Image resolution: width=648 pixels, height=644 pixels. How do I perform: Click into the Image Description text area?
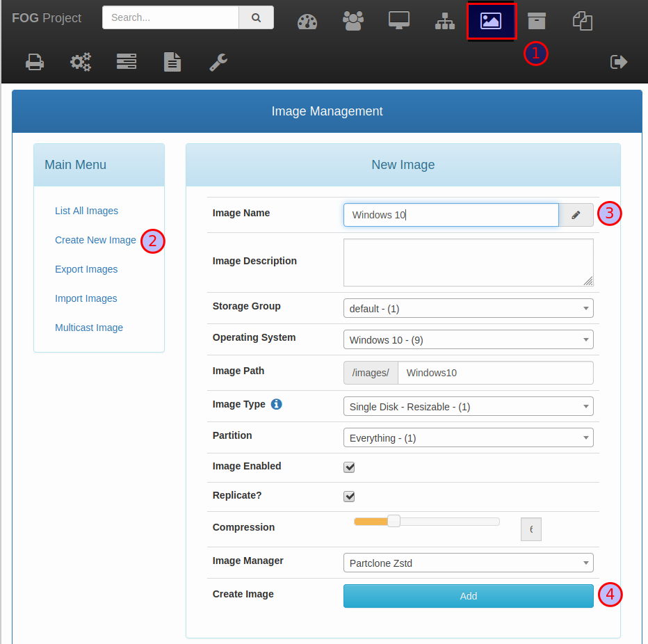click(x=468, y=262)
